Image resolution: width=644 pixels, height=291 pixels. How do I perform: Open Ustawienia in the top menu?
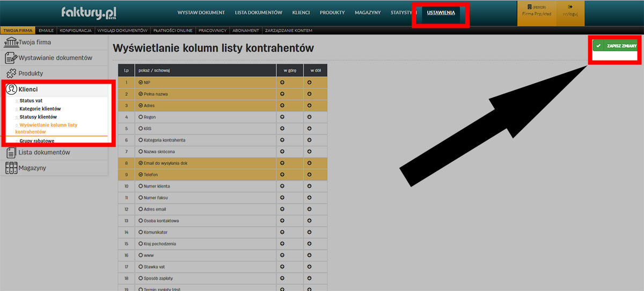[441, 12]
